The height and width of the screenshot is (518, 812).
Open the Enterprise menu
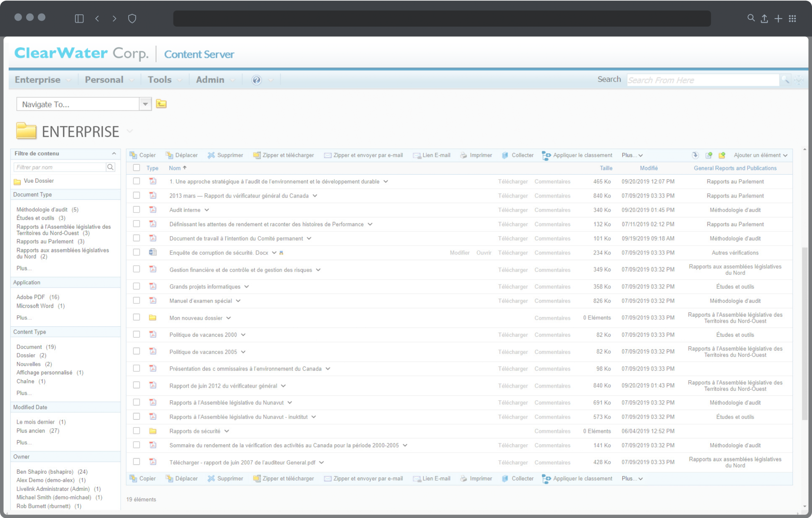tap(38, 80)
